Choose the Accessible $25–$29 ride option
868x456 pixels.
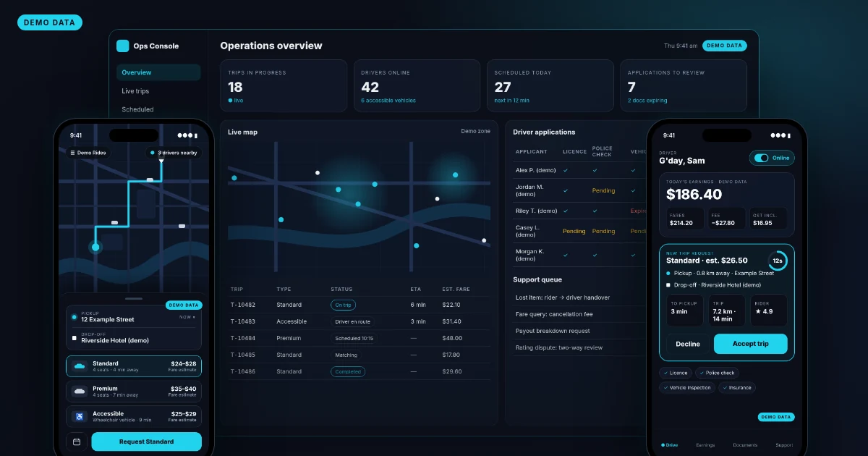tap(134, 416)
